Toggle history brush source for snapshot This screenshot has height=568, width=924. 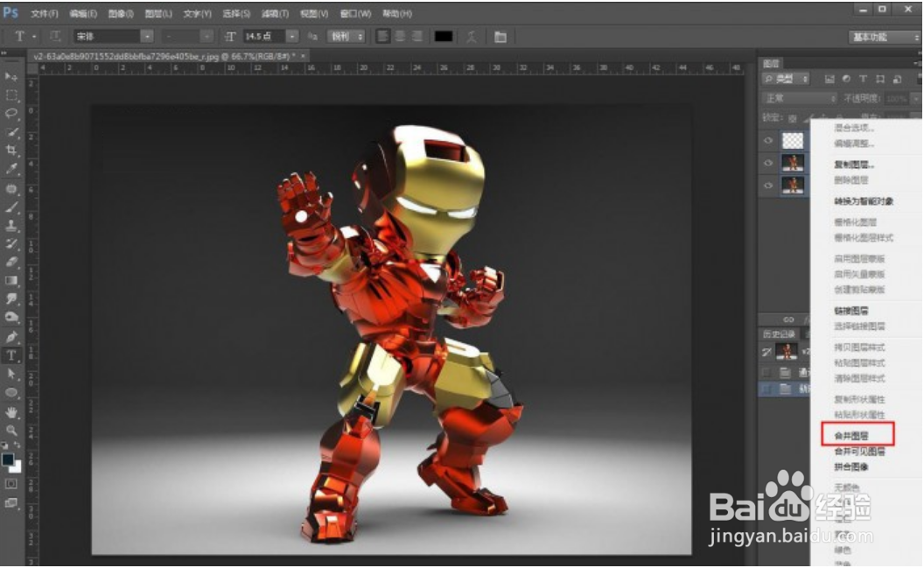766,353
